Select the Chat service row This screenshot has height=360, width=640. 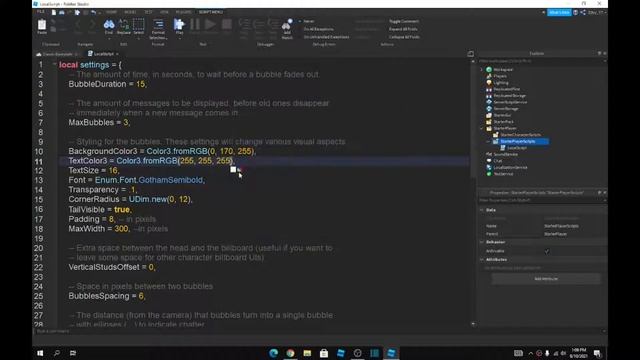498,161
